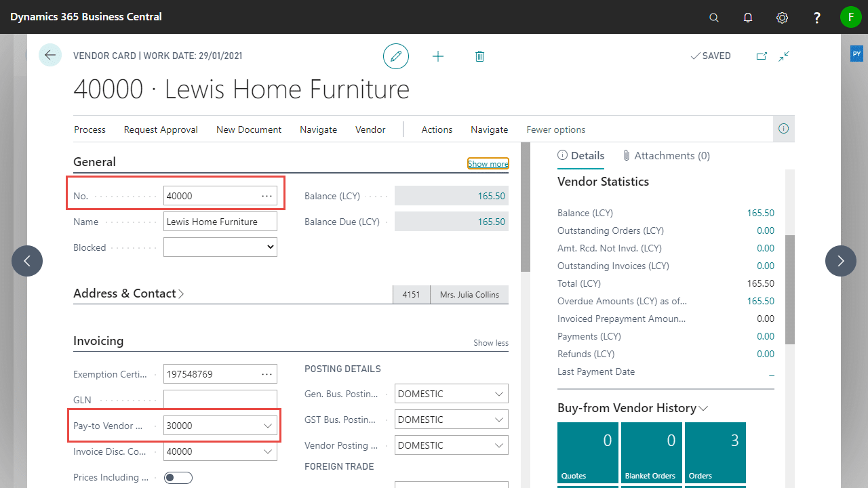Viewport: 868px width, 488px height.
Task: Click the General section heading
Action: click(x=94, y=162)
